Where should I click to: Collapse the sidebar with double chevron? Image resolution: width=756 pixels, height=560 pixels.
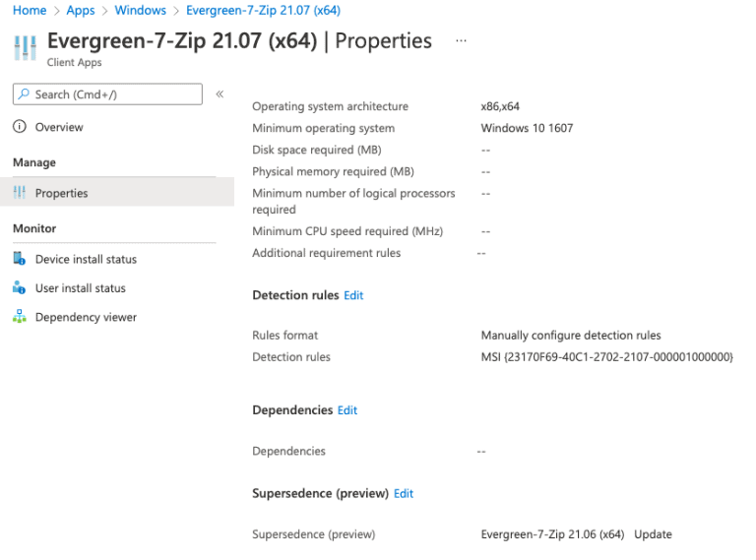click(220, 94)
